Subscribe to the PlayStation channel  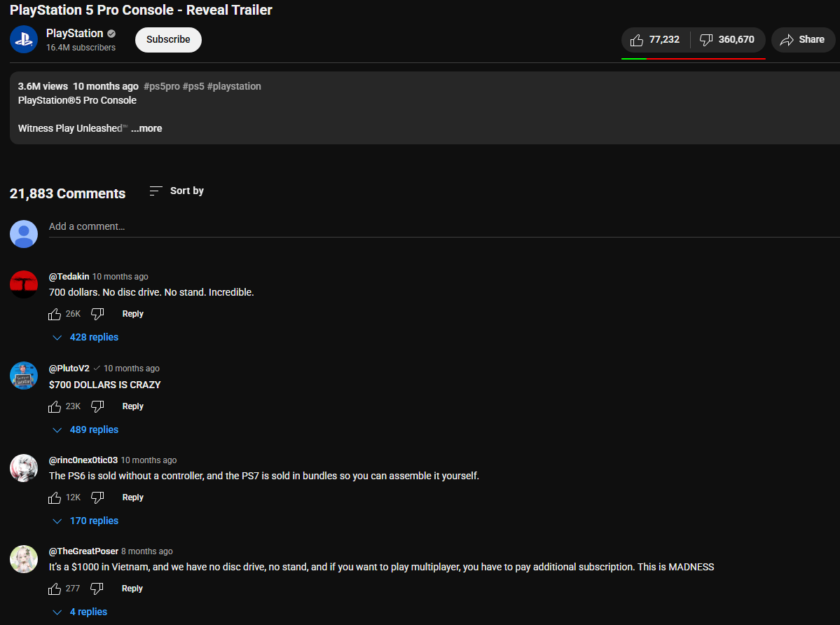tap(168, 40)
